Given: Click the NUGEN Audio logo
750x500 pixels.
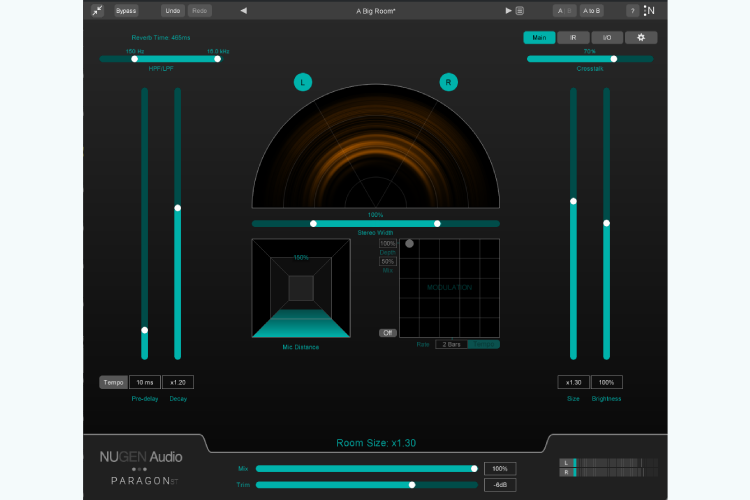Looking at the screenshot, I should 141,457.
